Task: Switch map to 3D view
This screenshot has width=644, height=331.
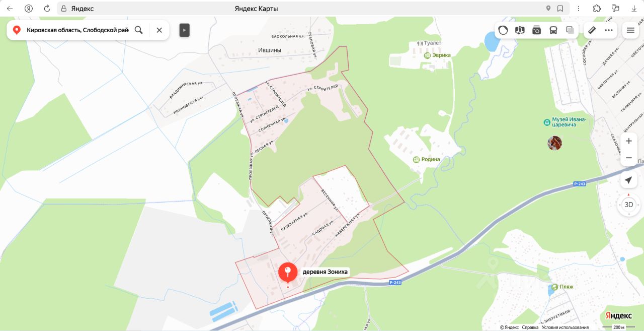Action: (x=628, y=205)
